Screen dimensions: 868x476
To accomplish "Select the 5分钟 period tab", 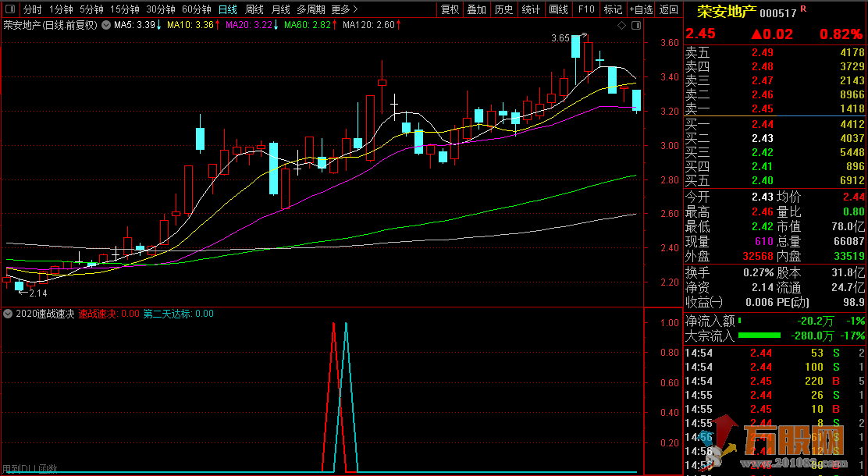I will click(x=91, y=9).
